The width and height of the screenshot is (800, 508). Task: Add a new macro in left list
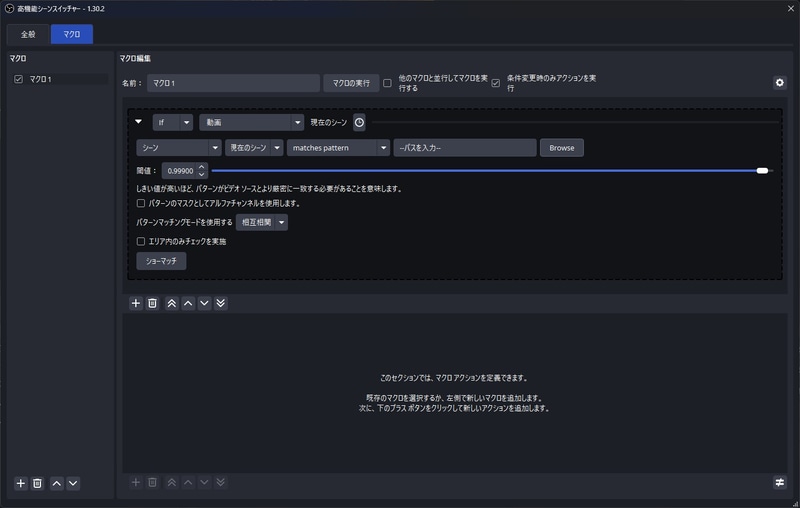[20, 483]
